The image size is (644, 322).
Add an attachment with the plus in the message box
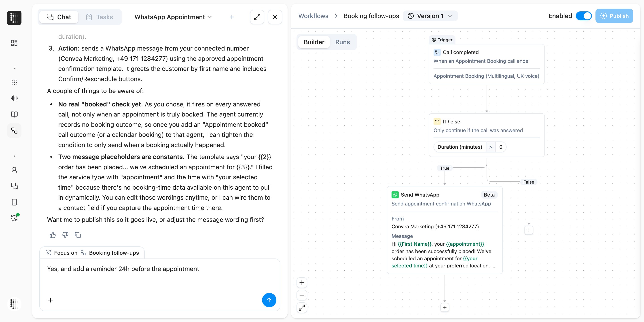click(x=51, y=300)
